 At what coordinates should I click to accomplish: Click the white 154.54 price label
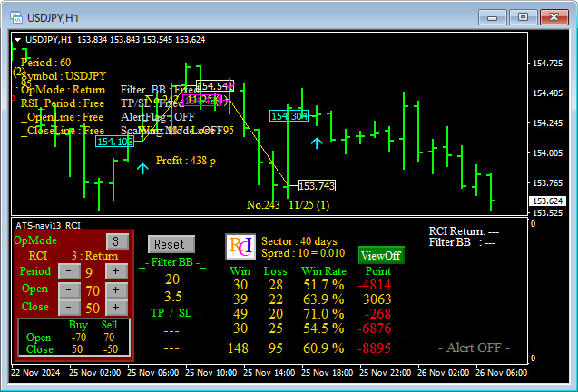pos(215,85)
